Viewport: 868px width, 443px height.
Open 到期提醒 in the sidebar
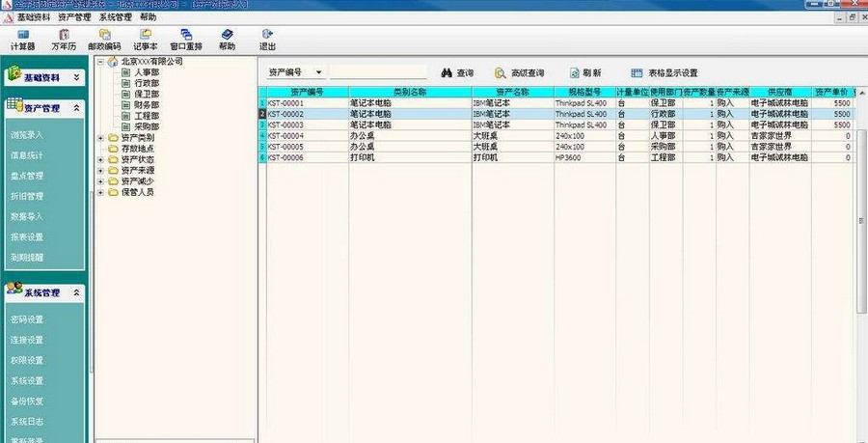tap(27, 258)
